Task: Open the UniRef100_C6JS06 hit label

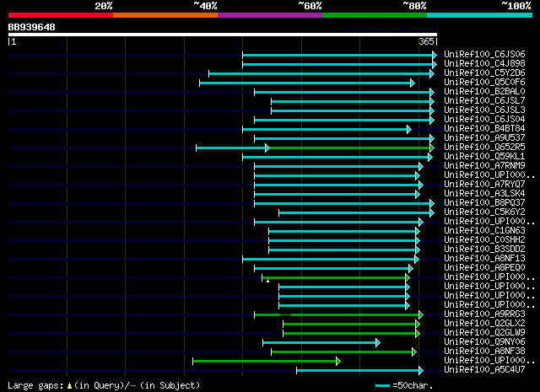Action: tap(484, 55)
